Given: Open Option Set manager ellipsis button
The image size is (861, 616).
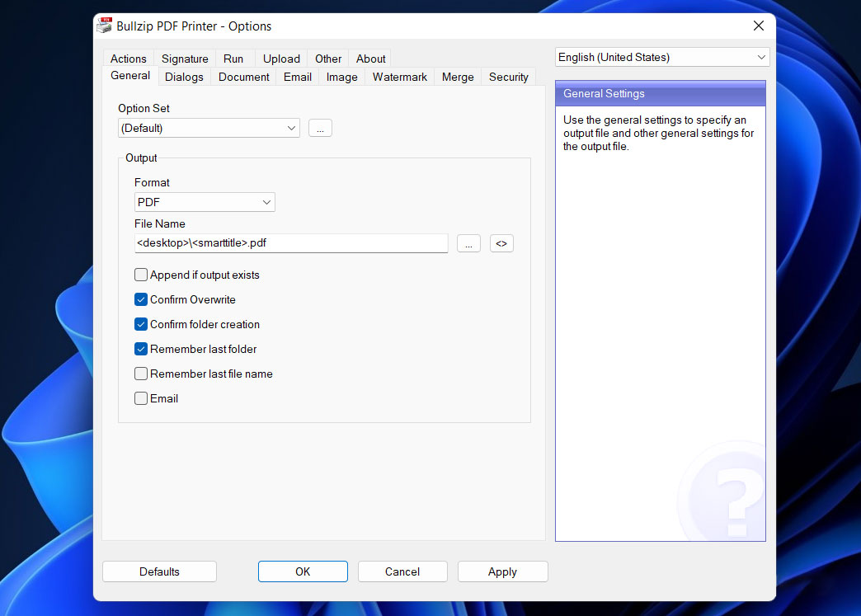Looking at the screenshot, I should [x=320, y=128].
